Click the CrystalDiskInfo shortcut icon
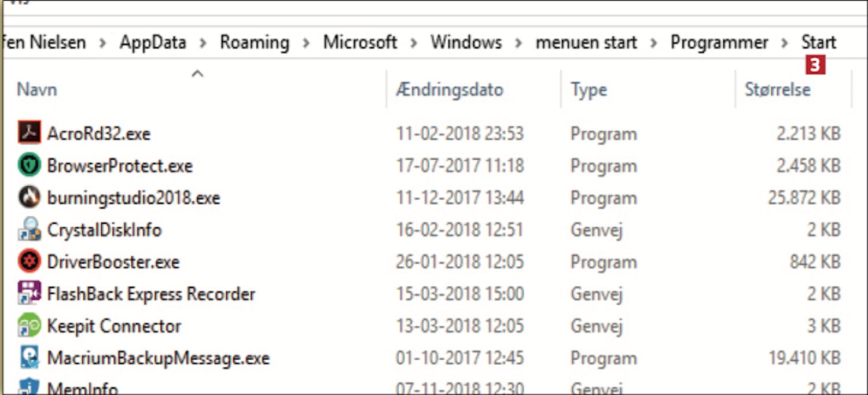This screenshot has width=868, height=395. (x=29, y=230)
